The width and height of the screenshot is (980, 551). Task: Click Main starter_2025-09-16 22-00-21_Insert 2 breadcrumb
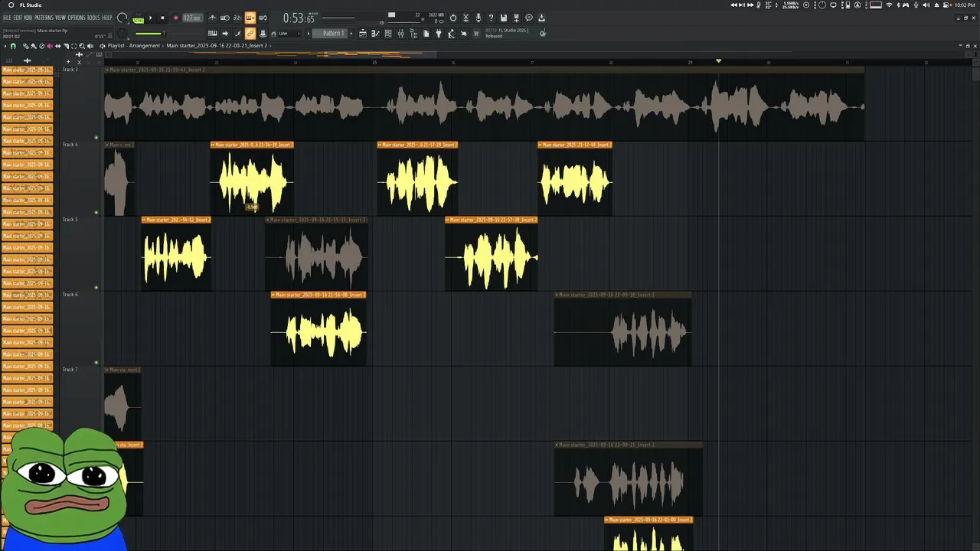tap(217, 46)
